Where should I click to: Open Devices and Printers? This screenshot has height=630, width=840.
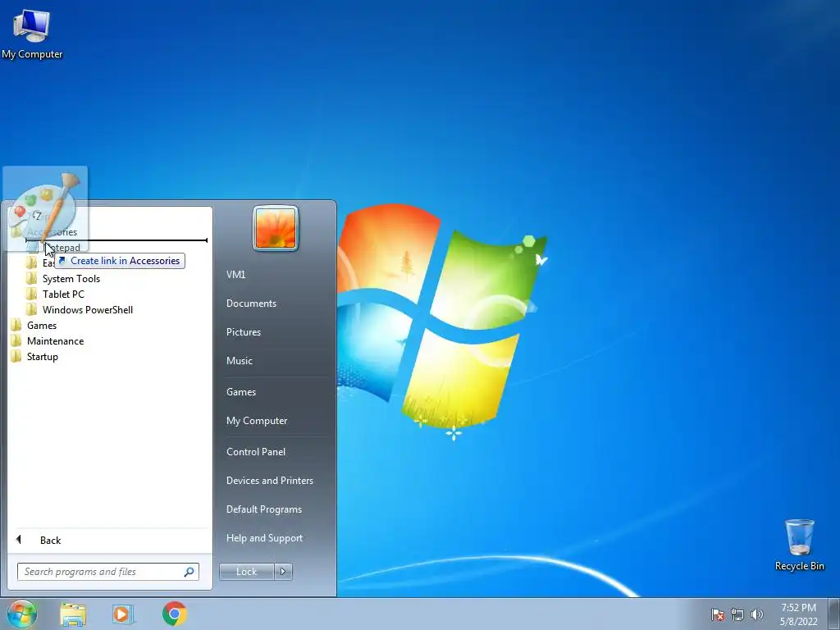(269, 481)
